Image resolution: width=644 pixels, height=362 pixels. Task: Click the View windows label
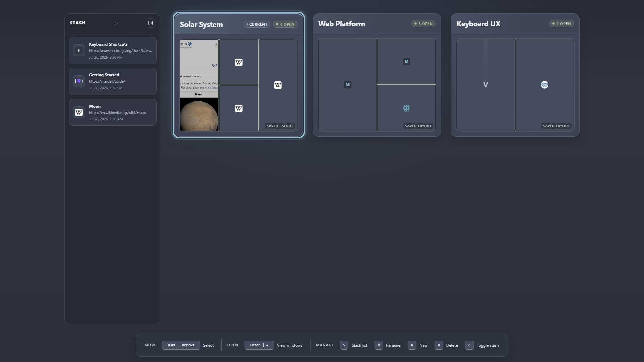point(289,345)
